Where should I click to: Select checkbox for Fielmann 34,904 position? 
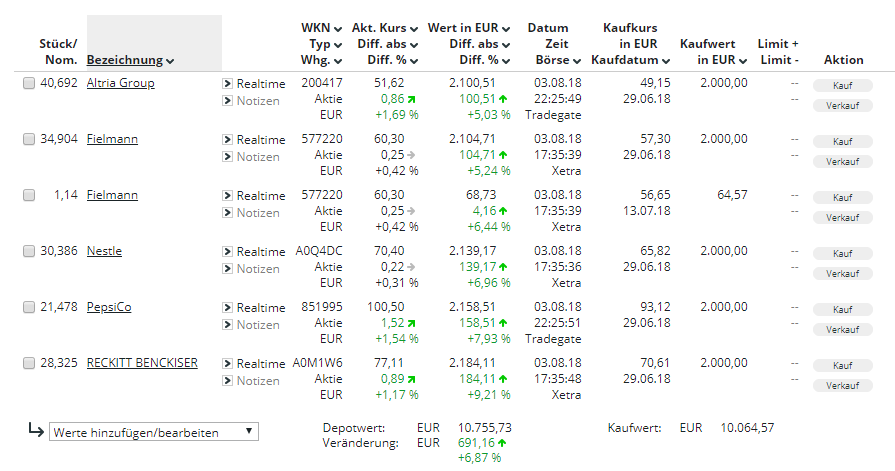29,139
